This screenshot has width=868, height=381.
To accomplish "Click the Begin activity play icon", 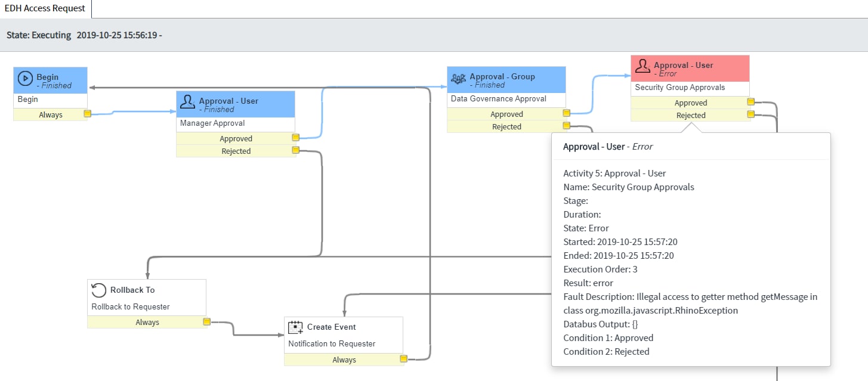I will click(x=26, y=78).
